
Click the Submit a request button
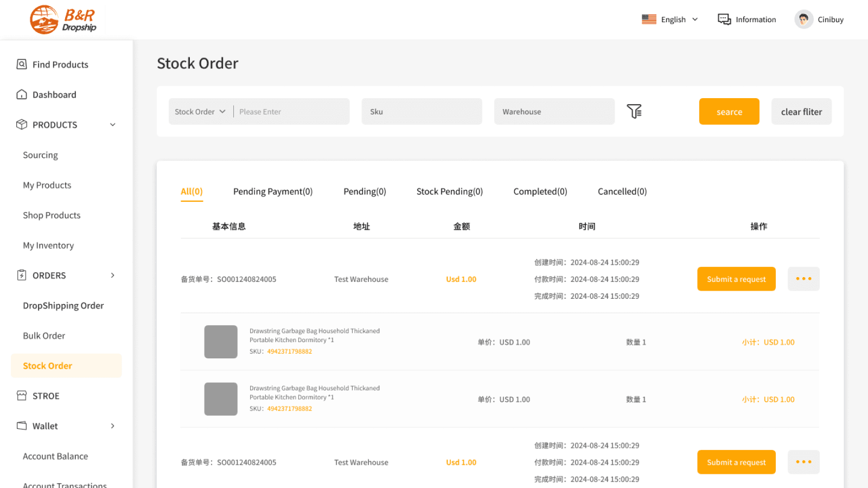click(736, 279)
